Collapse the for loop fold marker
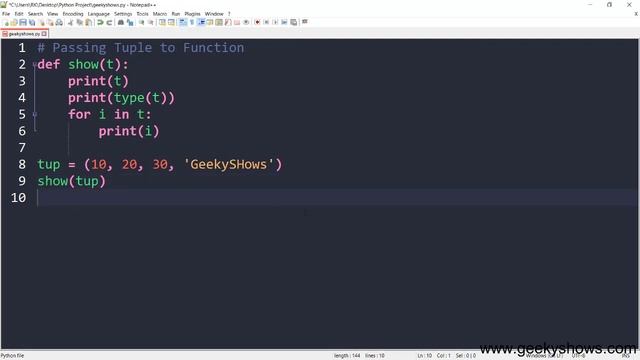The image size is (640, 360). click(35, 115)
